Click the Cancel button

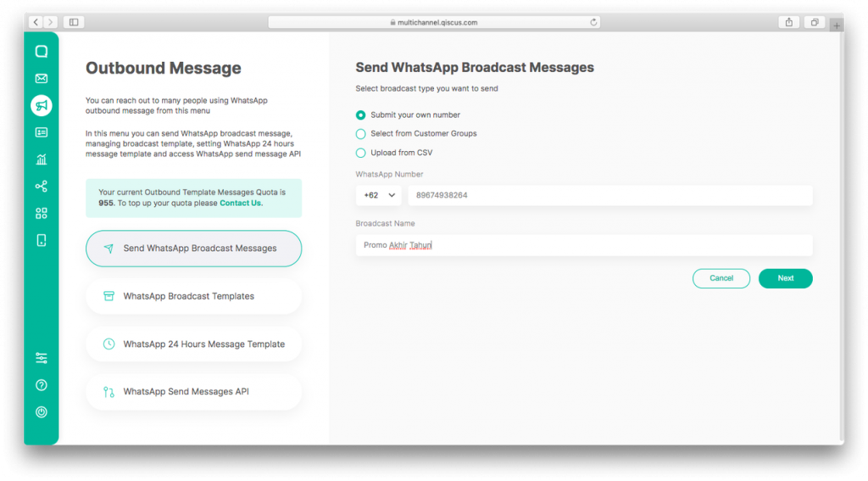pyautogui.click(x=721, y=278)
